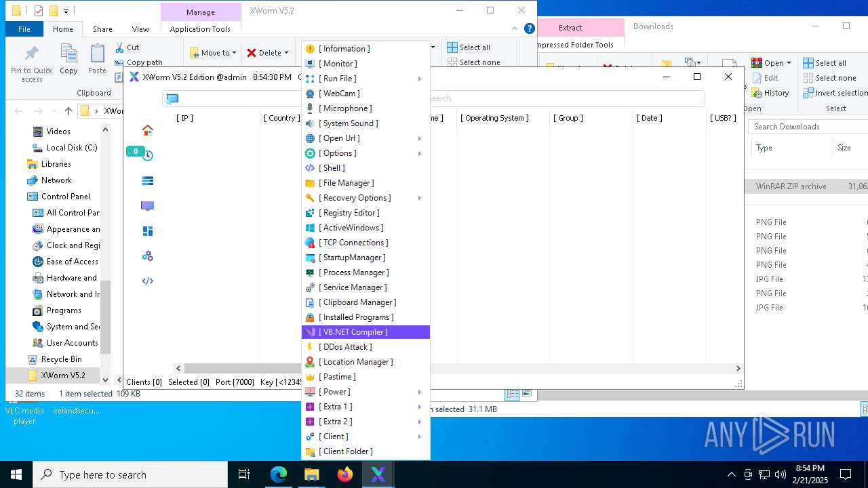Expand the [ Extra 2 ] submenu
The width and height of the screenshot is (868, 488).
(x=419, y=422)
